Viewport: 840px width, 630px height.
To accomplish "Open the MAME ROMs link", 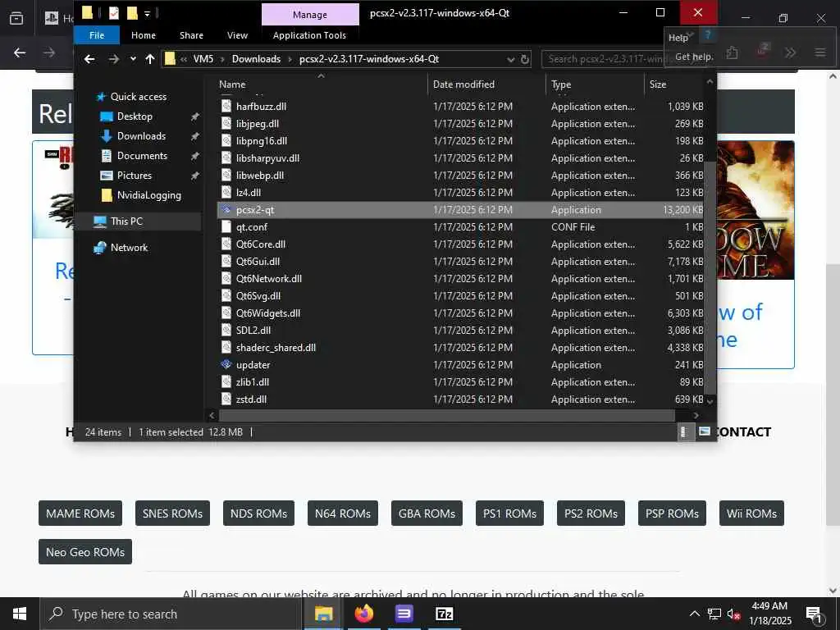I will pos(80,514).
